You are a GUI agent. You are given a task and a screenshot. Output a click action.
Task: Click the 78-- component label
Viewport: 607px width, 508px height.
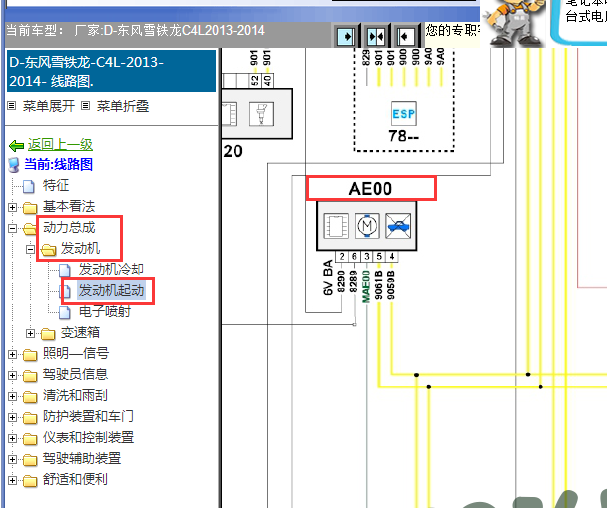click(x=403, y=136)
